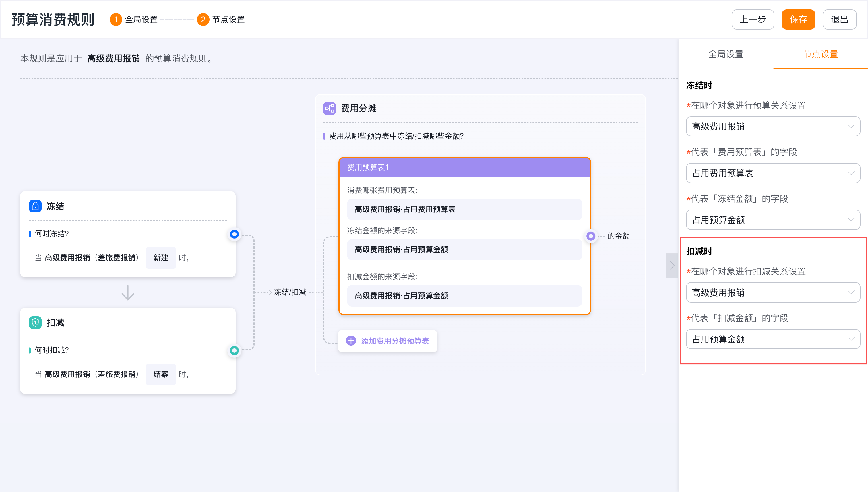Click the blue connector dot on 冻结 card
868x492 pixels.
tap(234, 234)
